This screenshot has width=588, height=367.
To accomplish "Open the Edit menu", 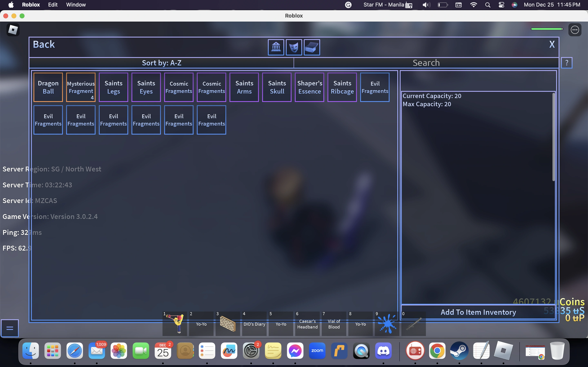I will (53, 5).
